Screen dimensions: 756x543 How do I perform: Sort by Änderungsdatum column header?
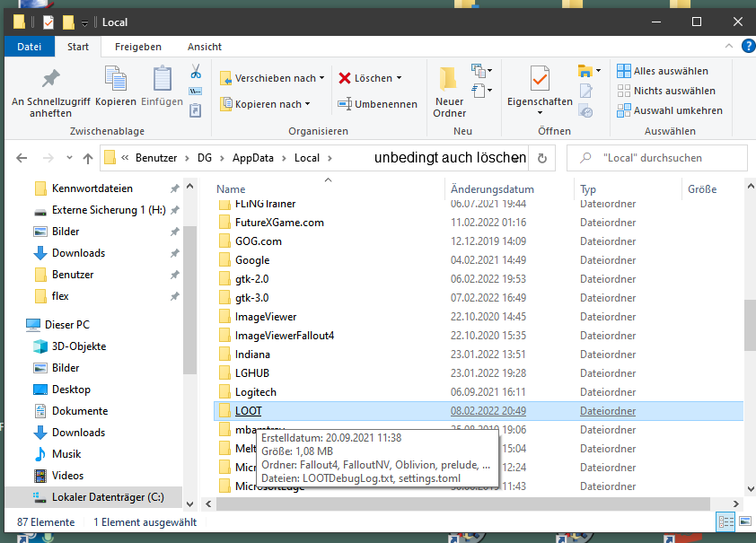click(492, 189)
